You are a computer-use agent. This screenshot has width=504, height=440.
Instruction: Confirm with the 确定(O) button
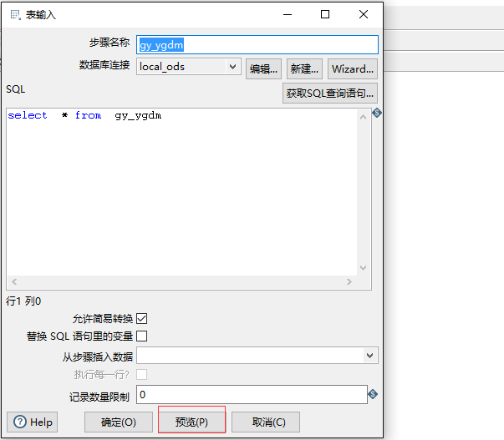(x=119, y=422)
